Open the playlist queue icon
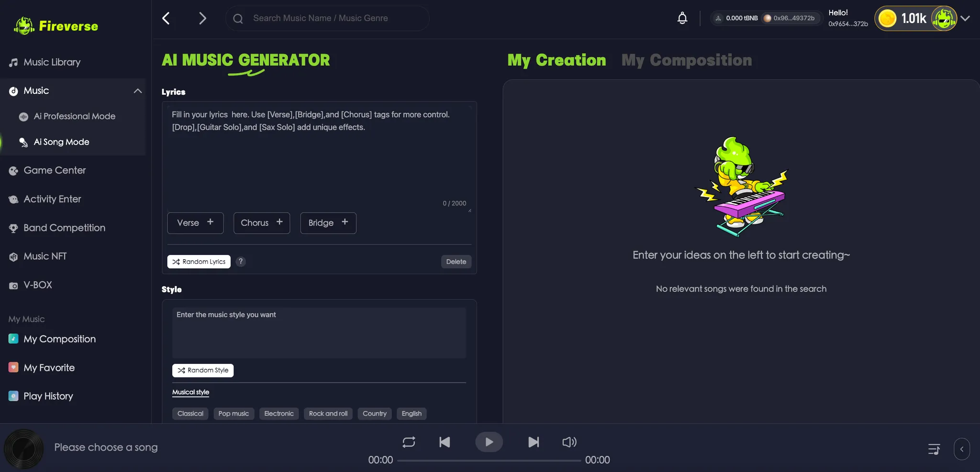 934,449
